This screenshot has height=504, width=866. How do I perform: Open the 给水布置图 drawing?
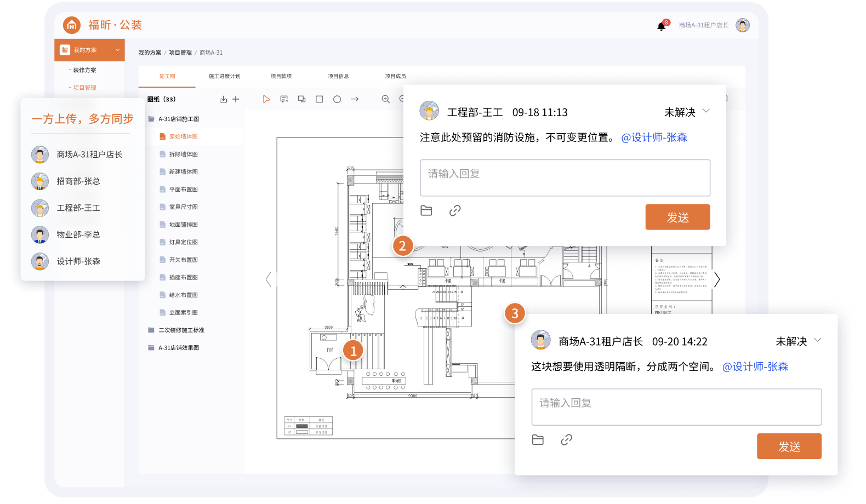[x=184, y=295]
